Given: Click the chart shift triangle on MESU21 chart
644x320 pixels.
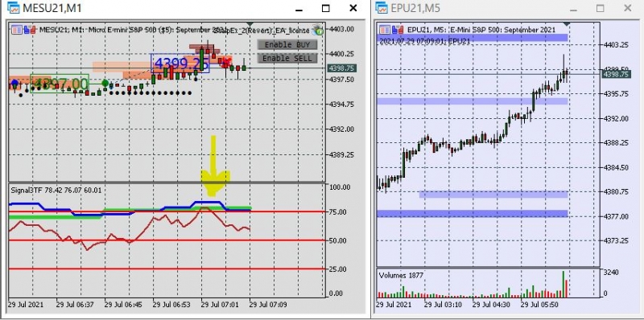Looking at the screenshot, I should tap(250, 24).
